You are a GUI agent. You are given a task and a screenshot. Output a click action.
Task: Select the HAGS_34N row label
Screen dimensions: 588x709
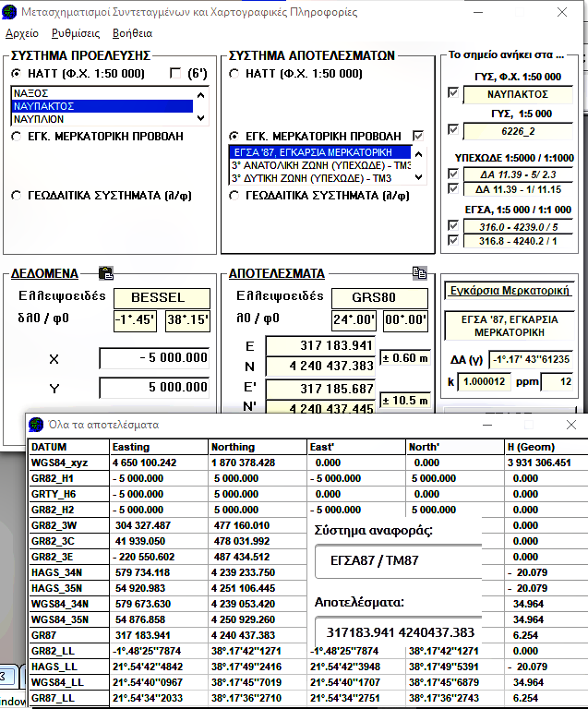(x=68, y=572)
